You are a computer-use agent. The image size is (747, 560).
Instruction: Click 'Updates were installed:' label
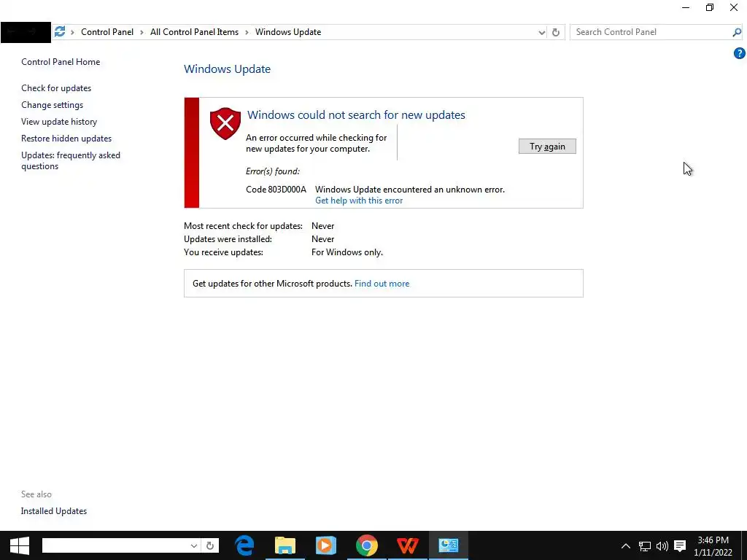click(x=228, y=239)
